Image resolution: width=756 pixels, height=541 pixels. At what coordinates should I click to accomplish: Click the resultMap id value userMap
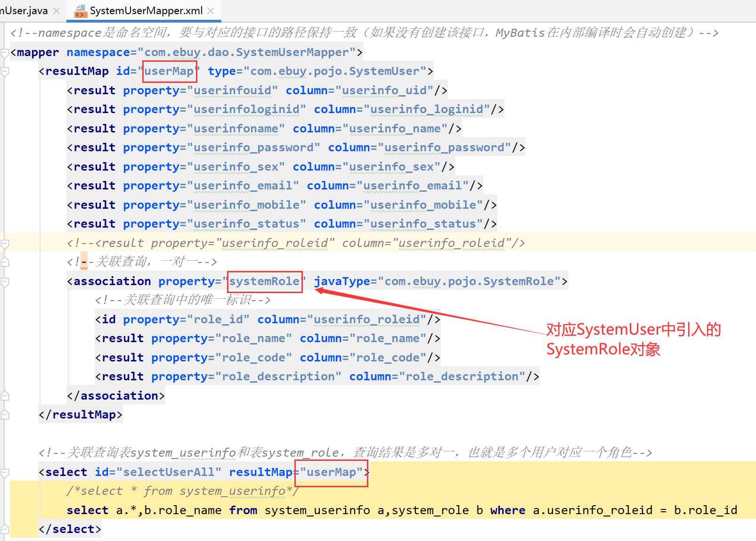pyautogui.click(x=169, y=71)
